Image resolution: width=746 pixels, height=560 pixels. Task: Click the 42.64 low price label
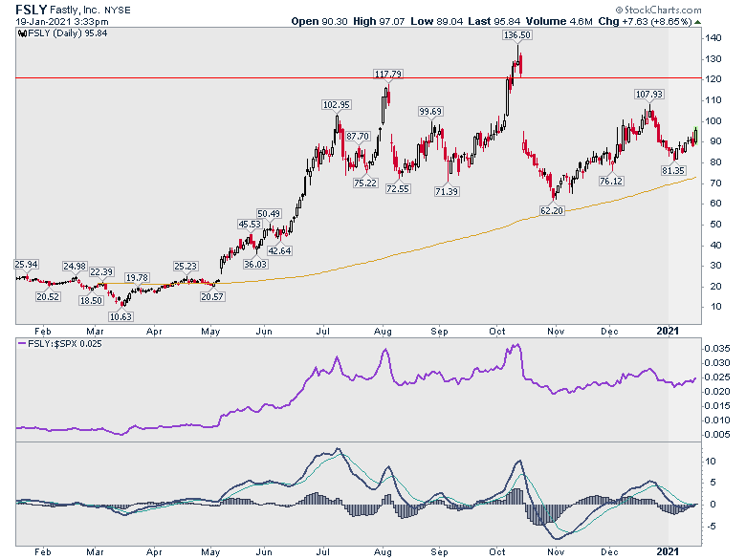279,250
